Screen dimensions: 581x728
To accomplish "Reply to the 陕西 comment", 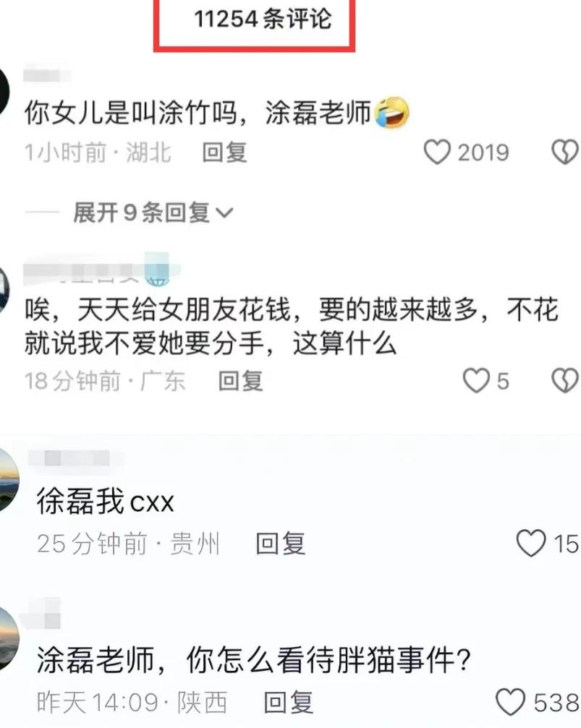I will (x=288, y=702).
